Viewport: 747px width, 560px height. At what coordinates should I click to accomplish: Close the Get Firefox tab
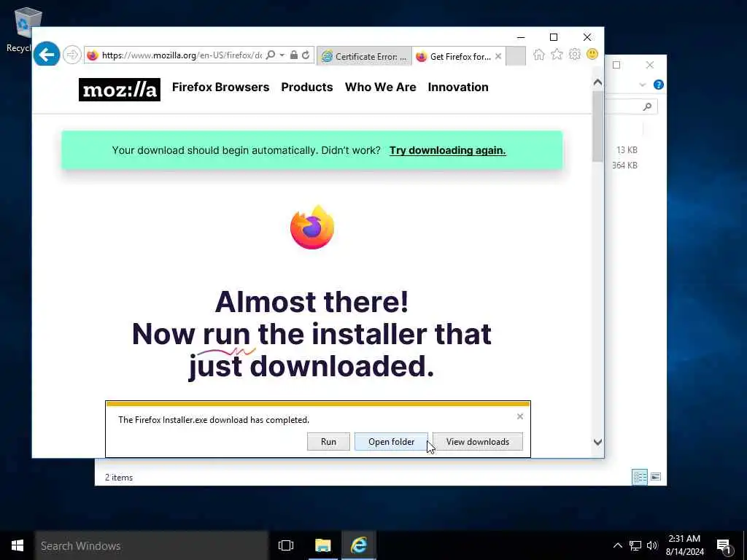498,56
